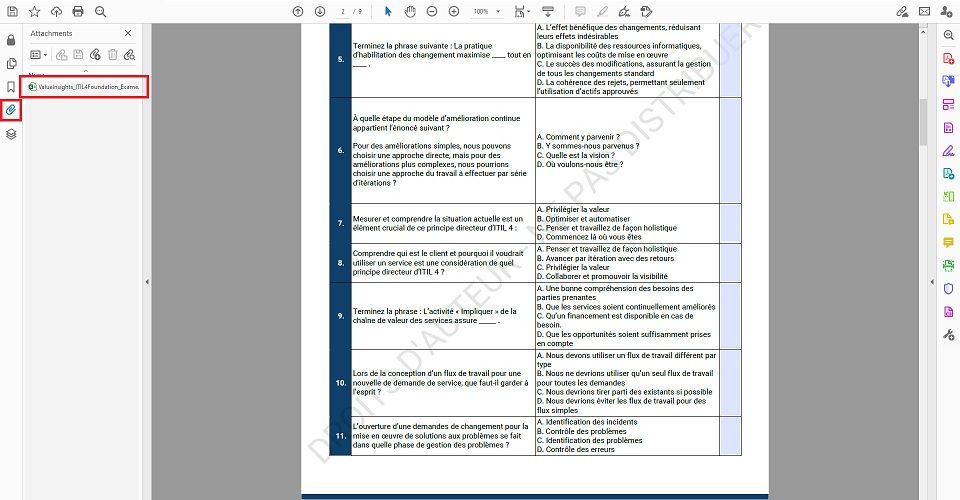Open the security lock panel
960x500 pixels.
[11, 40]
